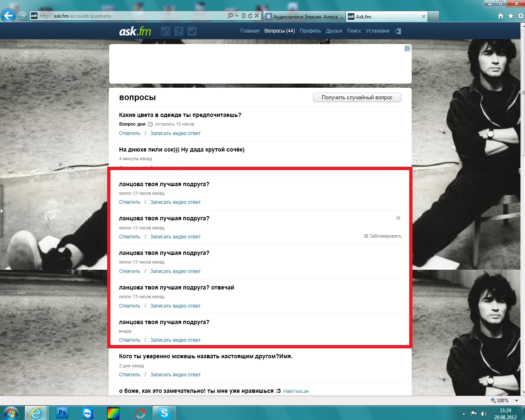
Task: Click the AdChoices icon on the banner
Action: [x=407, y=48]
